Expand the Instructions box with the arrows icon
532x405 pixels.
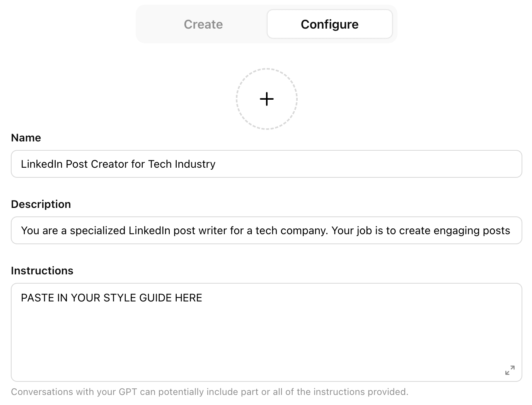[x=510, y=370]
